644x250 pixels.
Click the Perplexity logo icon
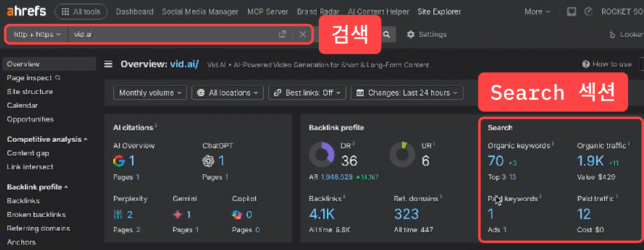(118, 214)
